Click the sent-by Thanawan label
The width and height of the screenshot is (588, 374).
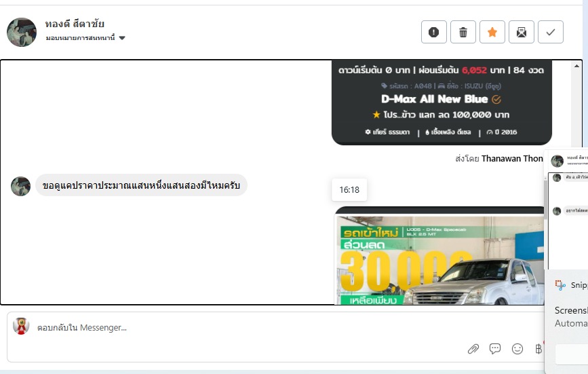(499, 159)
